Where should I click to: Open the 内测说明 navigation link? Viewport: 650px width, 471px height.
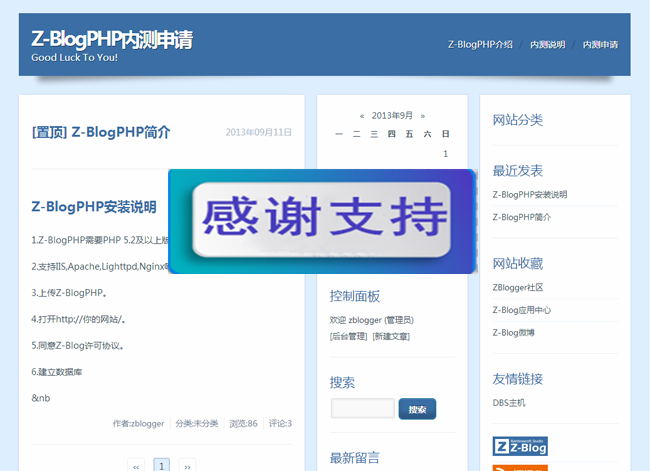point(548,44)
